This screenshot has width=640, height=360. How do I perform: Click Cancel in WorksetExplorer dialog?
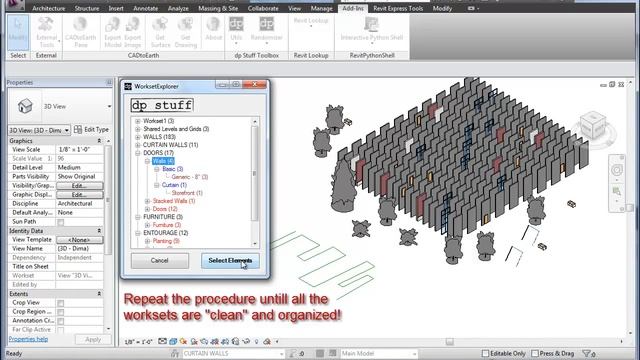tap(160, 260)
